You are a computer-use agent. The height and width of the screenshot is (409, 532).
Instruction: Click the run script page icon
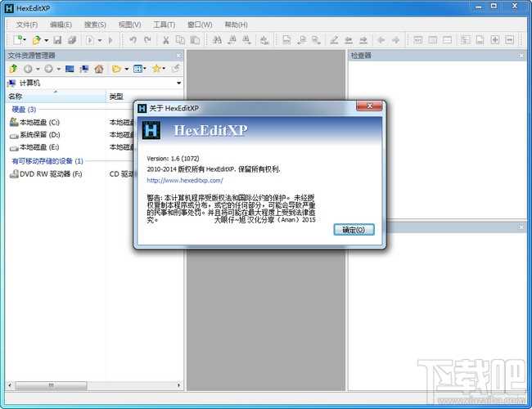point(90,40)
